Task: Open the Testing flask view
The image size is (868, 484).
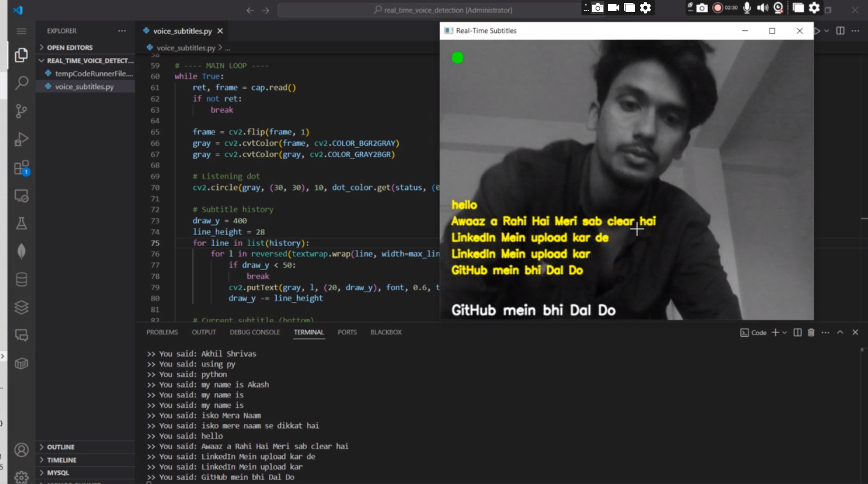Action: click(21, 223)
